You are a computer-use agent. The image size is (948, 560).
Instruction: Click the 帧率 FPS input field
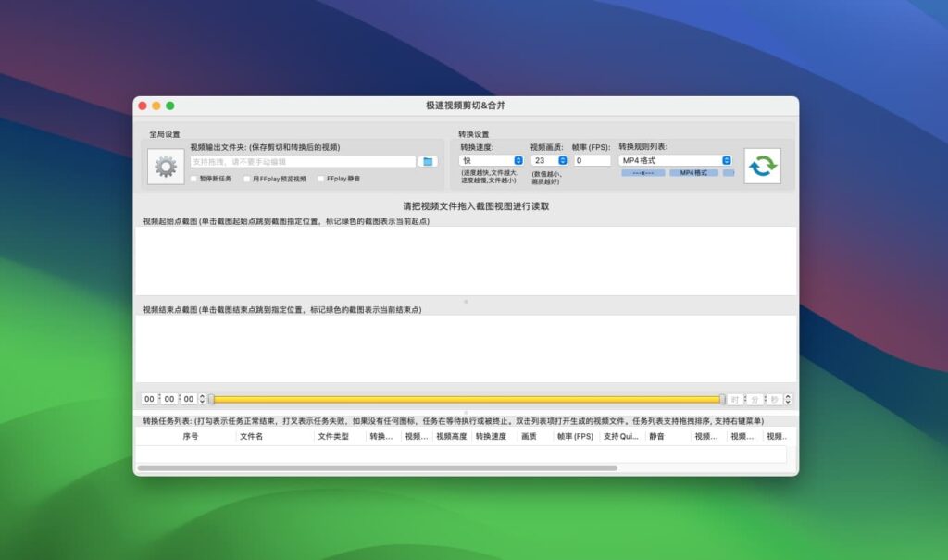[x=591, y=160]
